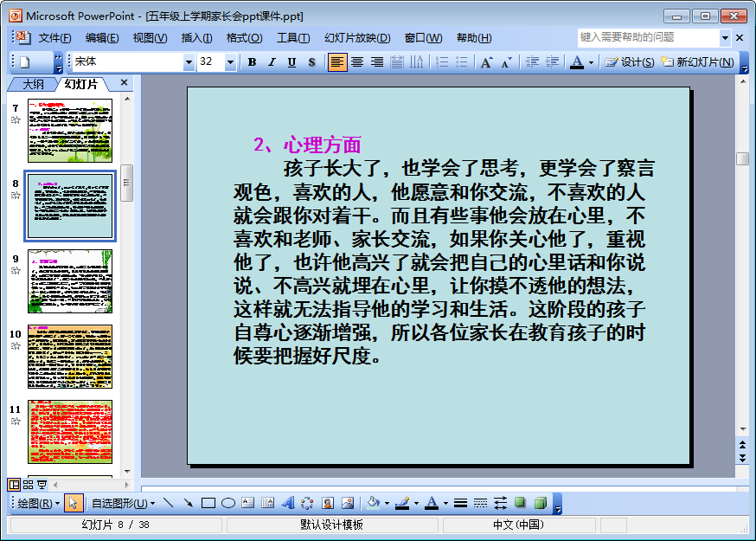Open the 视图(V) menu
The width and height of the screenshot is (756, 541).
click(150, 38)
